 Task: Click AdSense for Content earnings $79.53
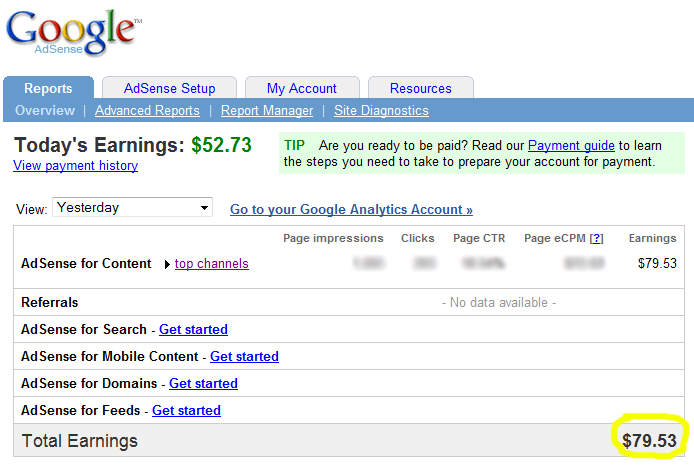[657, 263]
